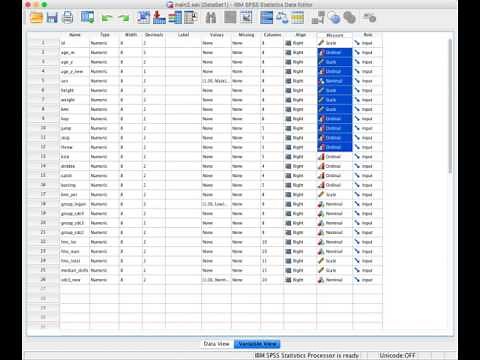Click the Role column header

tap(368, 35)
